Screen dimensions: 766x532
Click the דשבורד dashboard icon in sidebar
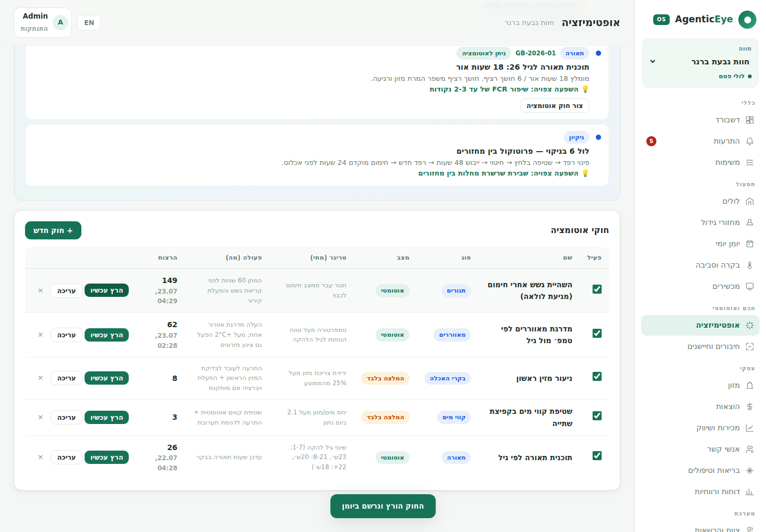[x=750, y=120]
